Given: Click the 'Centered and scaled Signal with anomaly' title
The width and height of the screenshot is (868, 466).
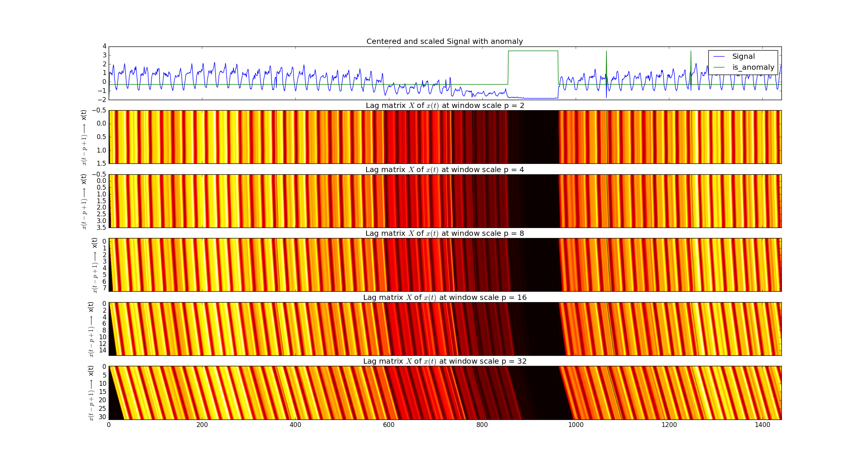Looking at the screenshot, I should coord(444,41).
